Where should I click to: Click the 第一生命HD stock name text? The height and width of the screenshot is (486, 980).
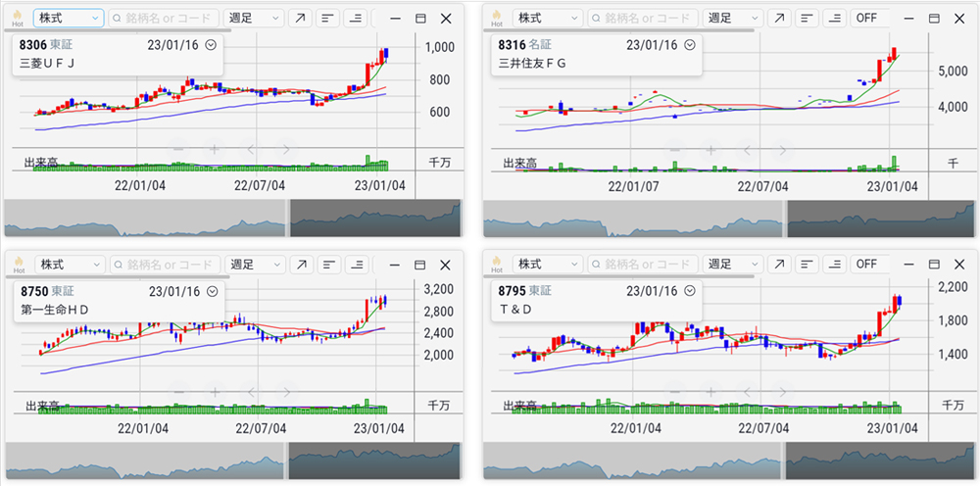coord(54,309)
